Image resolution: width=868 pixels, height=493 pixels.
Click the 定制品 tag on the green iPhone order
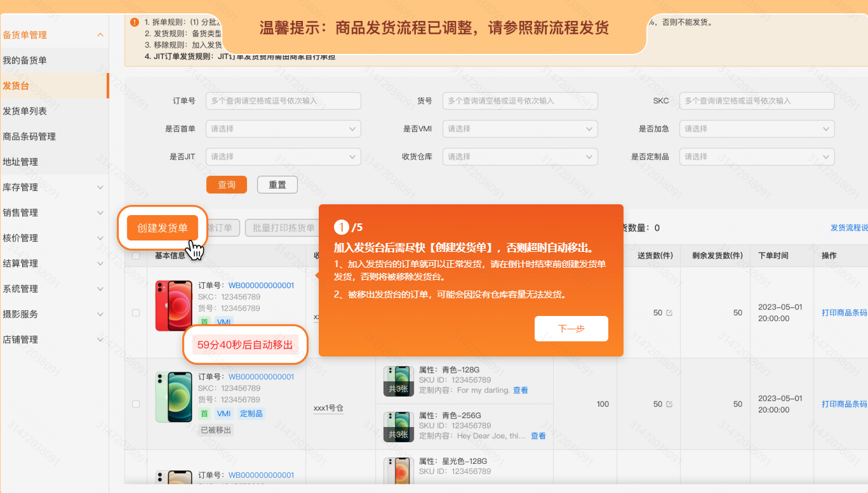click(x=251, y=414)
